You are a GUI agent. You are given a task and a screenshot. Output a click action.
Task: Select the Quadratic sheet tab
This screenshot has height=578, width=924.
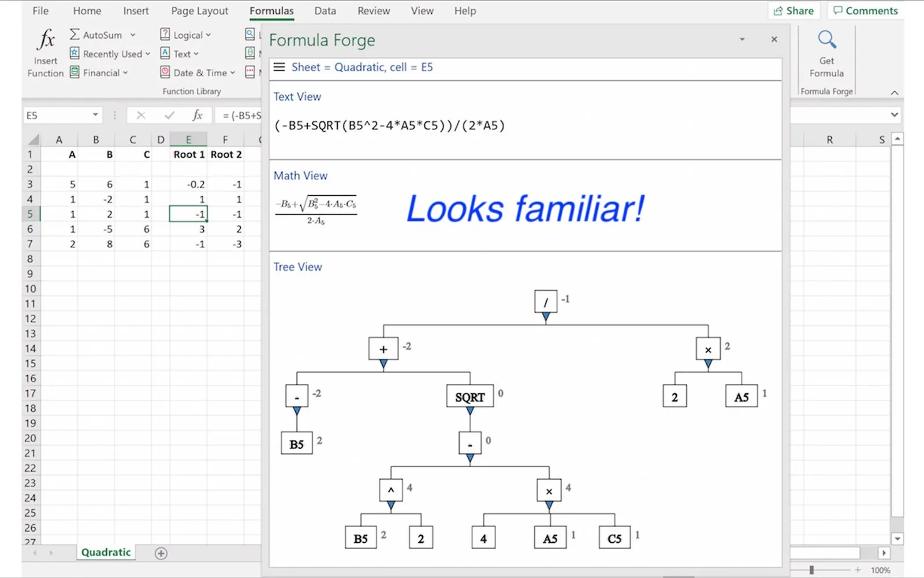click(x=106, y=553)
